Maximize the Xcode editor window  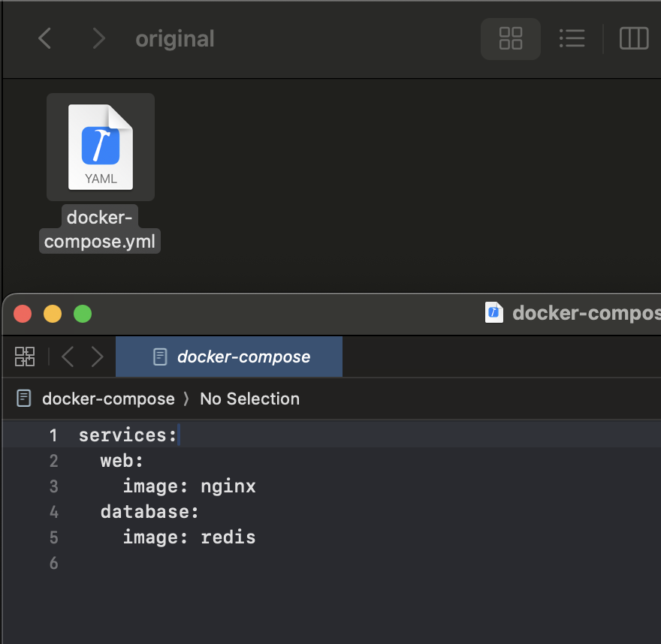click(x=83, y=314)
